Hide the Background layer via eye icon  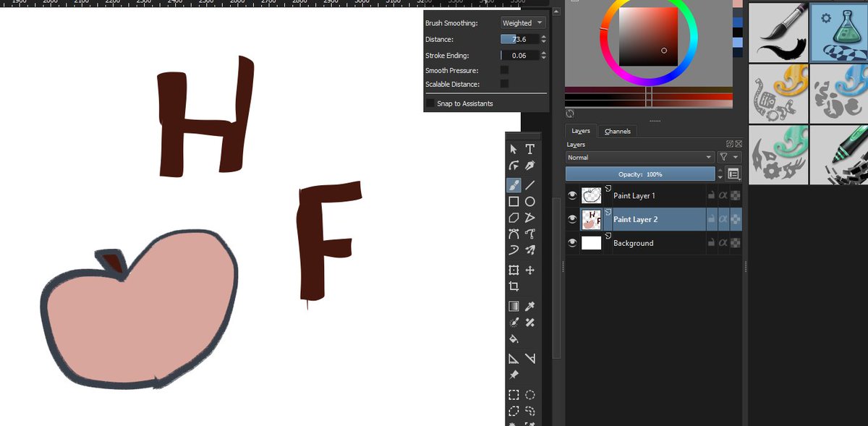coord(573,243)
